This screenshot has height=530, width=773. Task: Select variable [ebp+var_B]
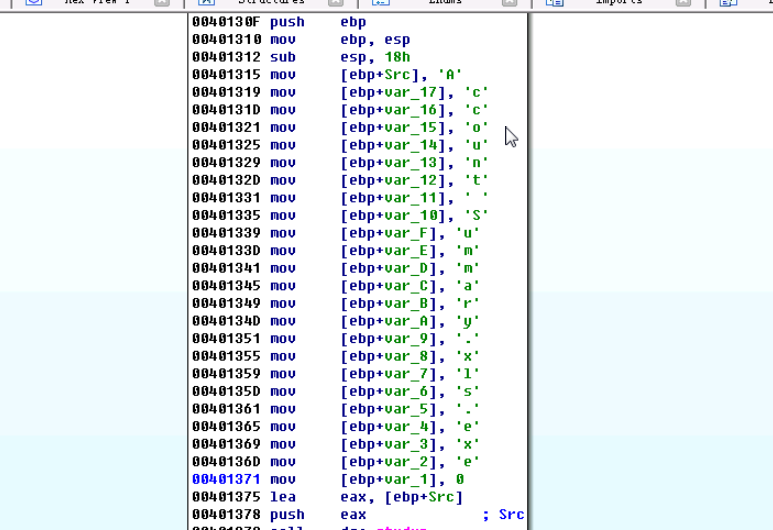point(388,304)
